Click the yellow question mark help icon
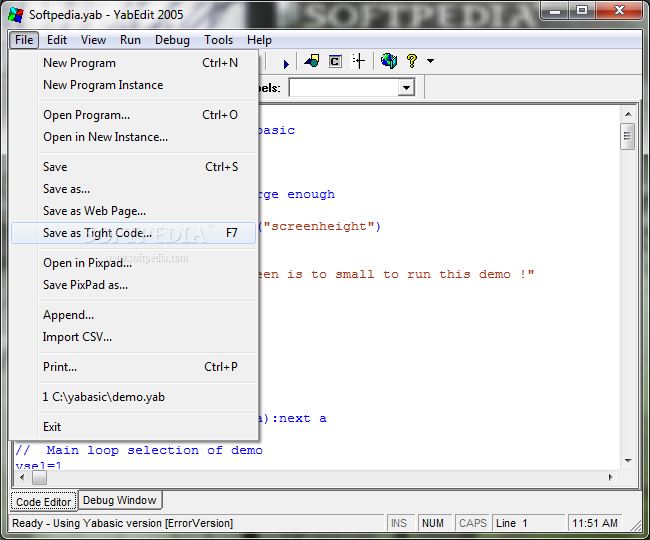650x540 pixels. 412,61
